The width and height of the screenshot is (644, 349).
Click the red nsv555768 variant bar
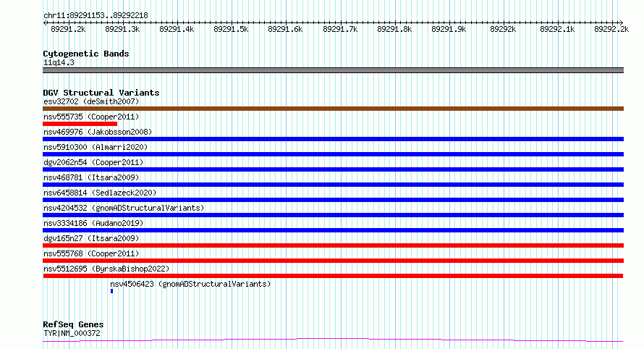pos(333,261)
